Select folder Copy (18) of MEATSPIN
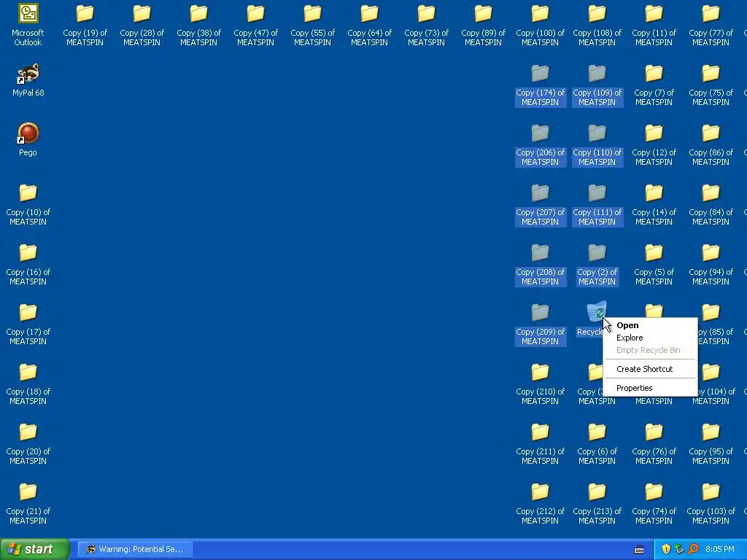Image resolution: width=747 pixels, height=560 pixels. (28, 384)
